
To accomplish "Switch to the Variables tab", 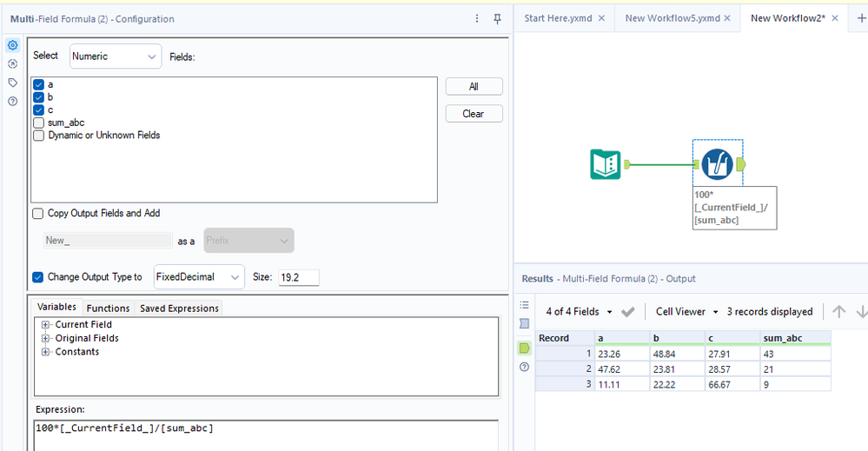I will (x=56, y=307).
